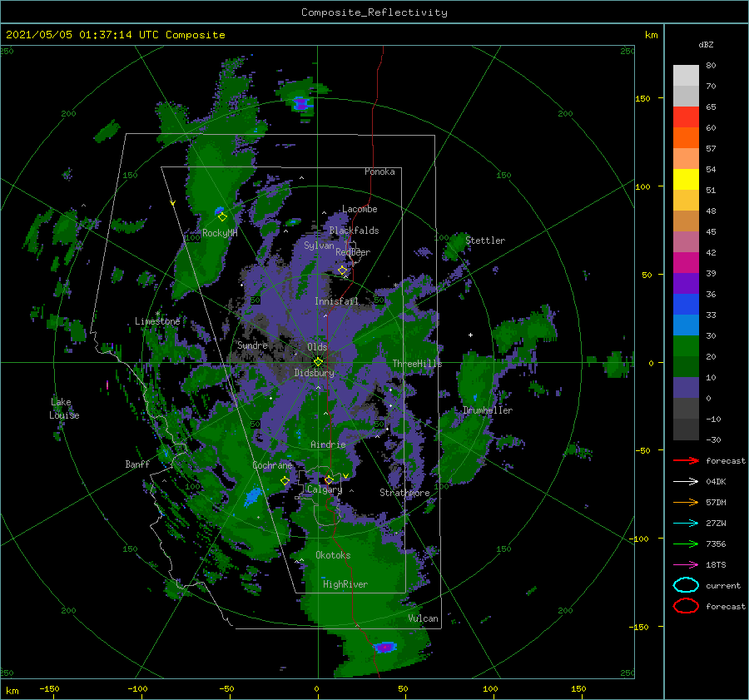Click the cyan 27ZW arrow icon
This screenshot has width=749, height=700.
686,524
